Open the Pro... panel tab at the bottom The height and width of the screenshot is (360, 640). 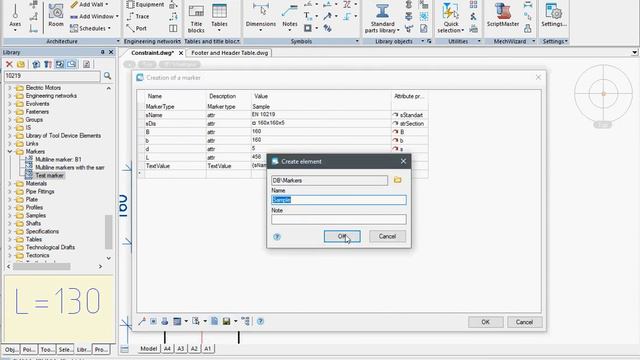click(x=101, y=349)
